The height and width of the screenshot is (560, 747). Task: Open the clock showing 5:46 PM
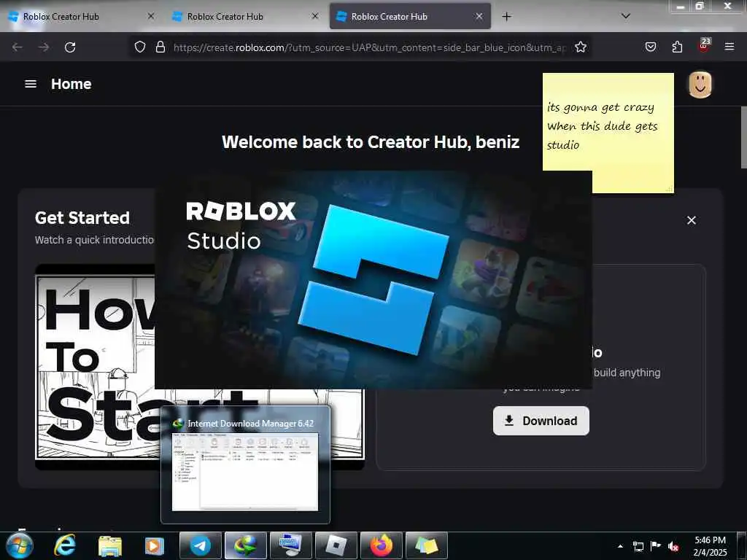pos(710,546)
